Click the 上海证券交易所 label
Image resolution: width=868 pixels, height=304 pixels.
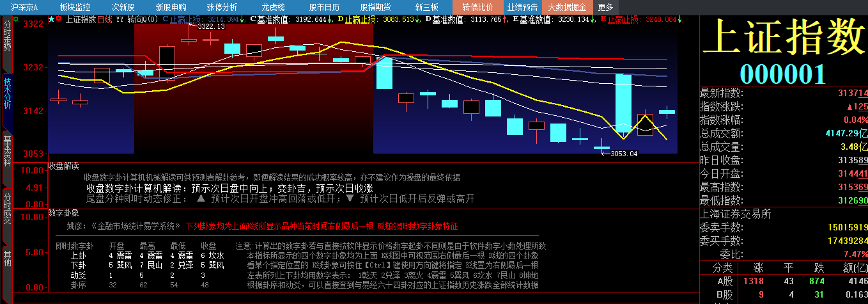pyautogui.click(x=736, y=214)
